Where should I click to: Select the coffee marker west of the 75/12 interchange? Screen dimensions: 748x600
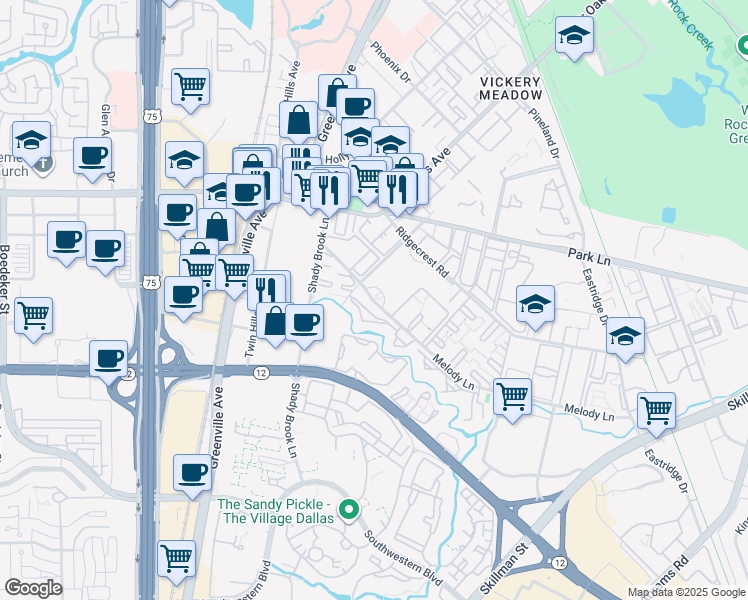(109, 358)
